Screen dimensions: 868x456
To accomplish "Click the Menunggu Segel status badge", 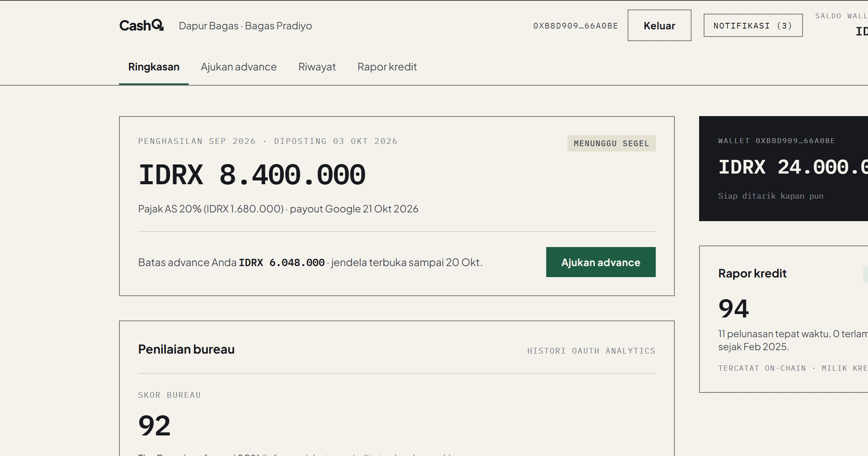I will pos(611,143).
